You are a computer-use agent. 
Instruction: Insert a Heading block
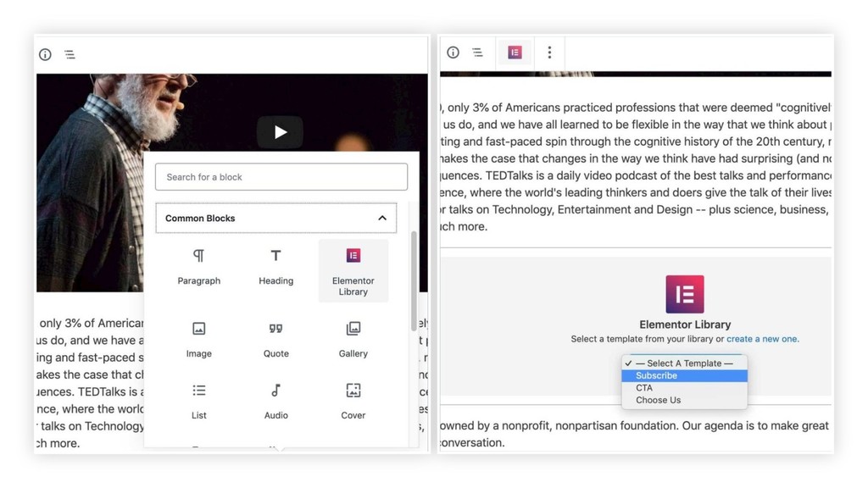pyautogui.click(x=275, y=267)
